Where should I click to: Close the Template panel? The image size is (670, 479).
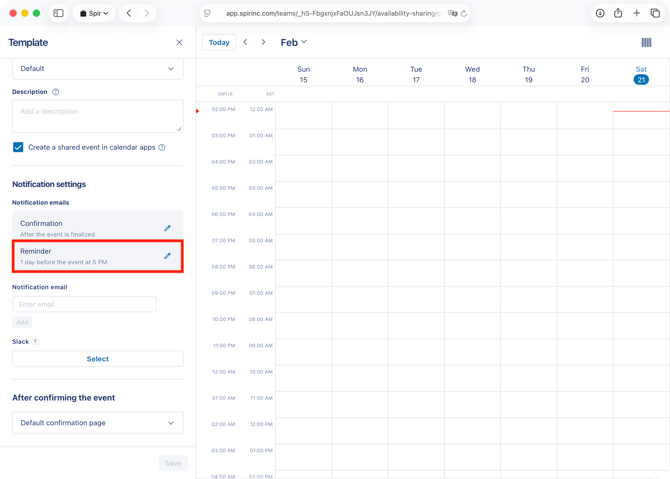pos(179,43)
